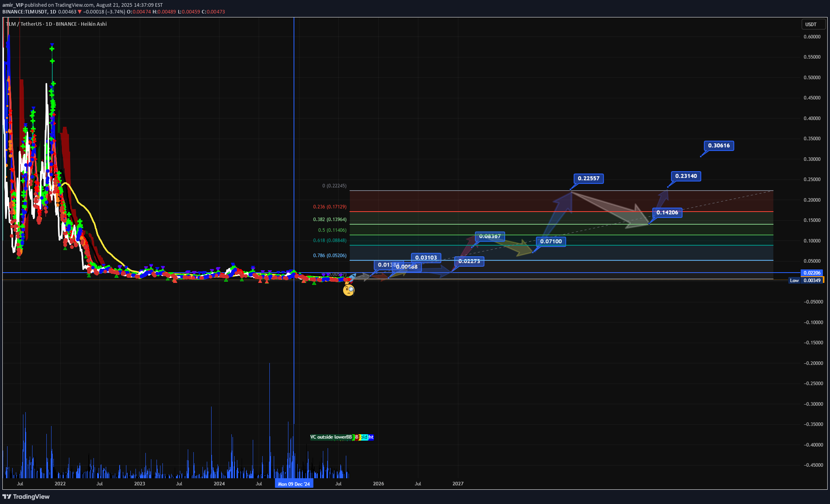Click the TLM / TetherUS chart title

pos(56,24)
